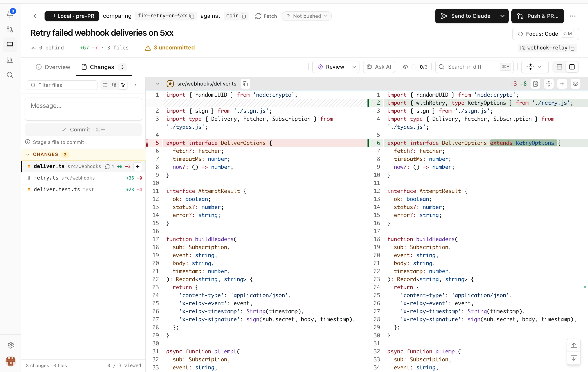The image size is (588, 372).
Task: Open Review options dropdown chevron
Action: point(354,67)
